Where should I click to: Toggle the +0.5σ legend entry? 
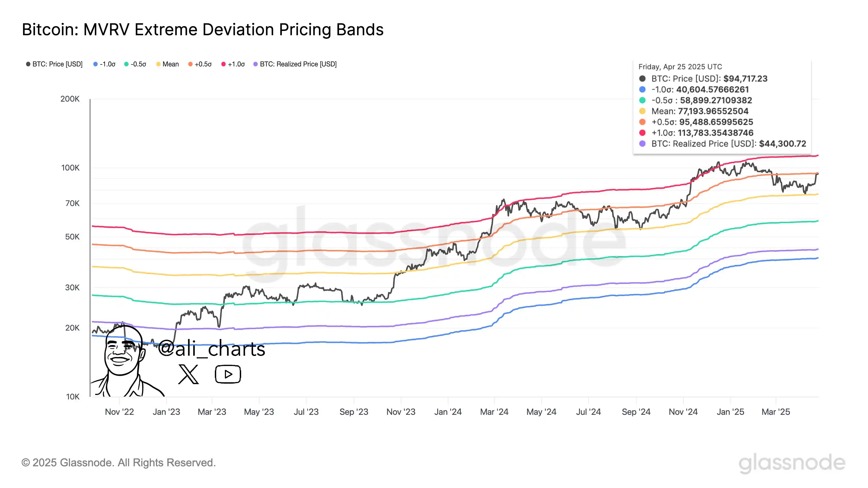click(x=200, y=64)
